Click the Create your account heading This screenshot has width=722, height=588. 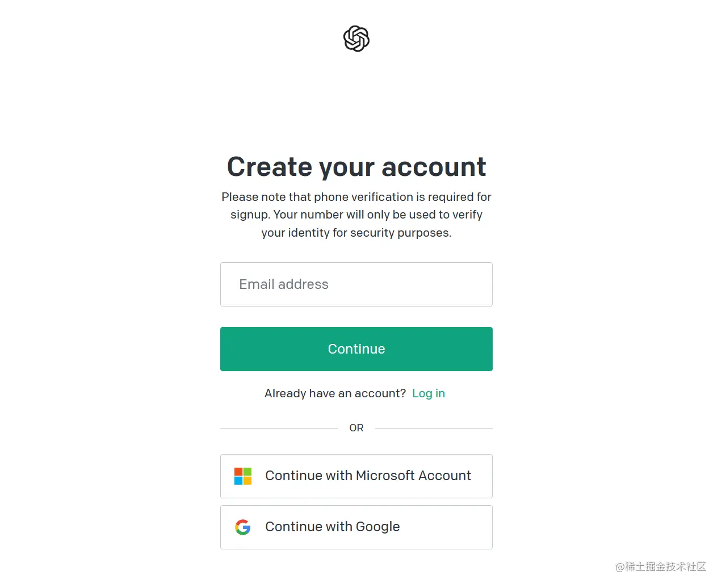(x=356, y=167)
